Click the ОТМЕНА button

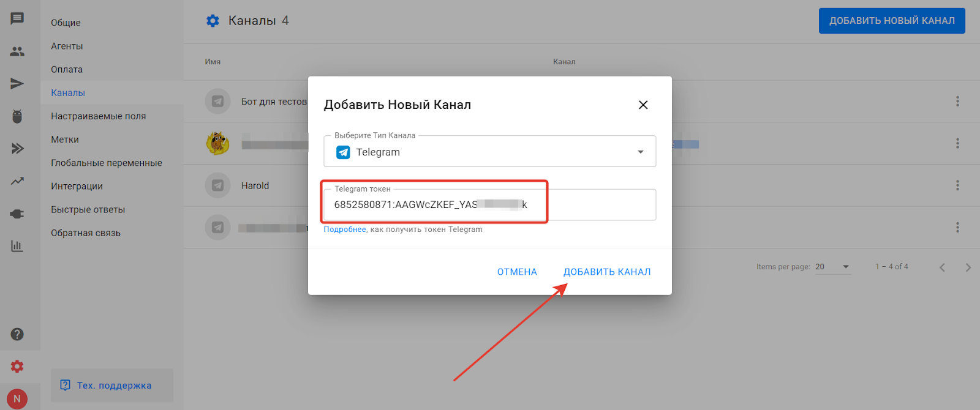point(517,272)
